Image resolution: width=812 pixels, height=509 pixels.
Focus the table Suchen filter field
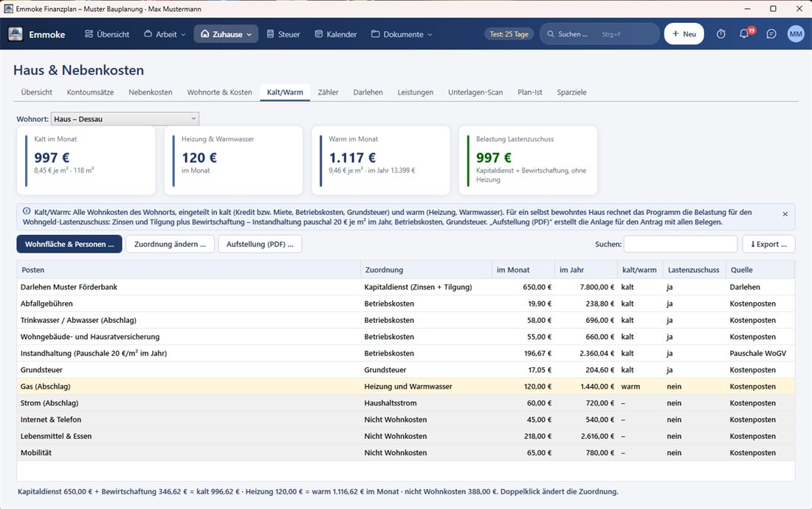pos(681,244)
